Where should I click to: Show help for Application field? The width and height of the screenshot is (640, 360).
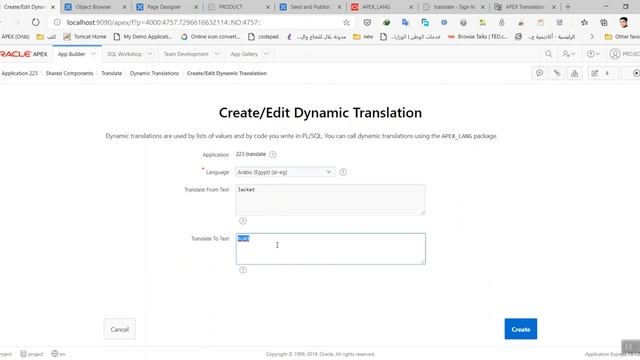(x=273, y=154)
